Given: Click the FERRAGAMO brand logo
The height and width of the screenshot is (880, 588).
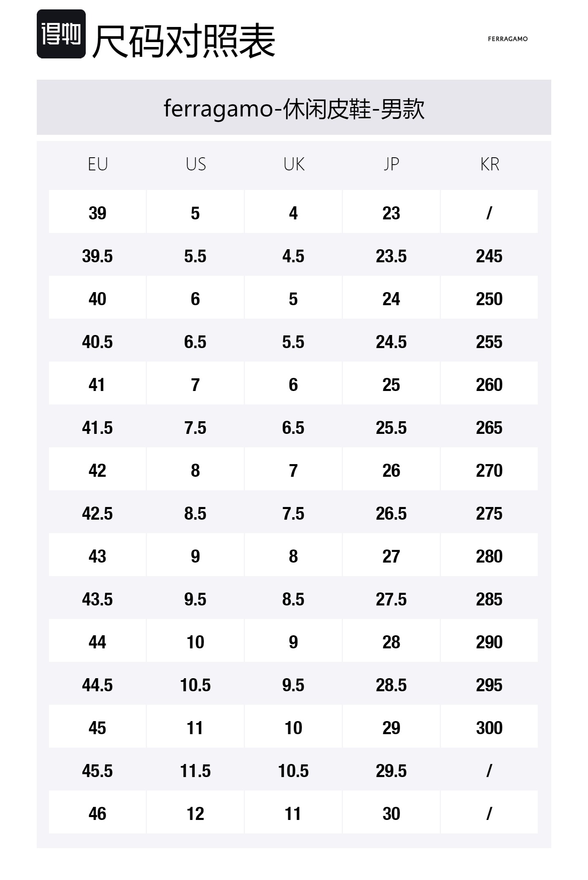Looking at the screenshot, I should (508, 39).
